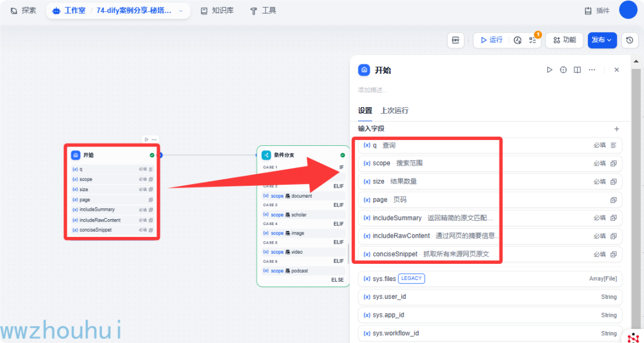Image resolution: width=644 pixels, height=343 pixels.
Task: Click the paragraph type icon on the q row
Action: coord(614,145)
